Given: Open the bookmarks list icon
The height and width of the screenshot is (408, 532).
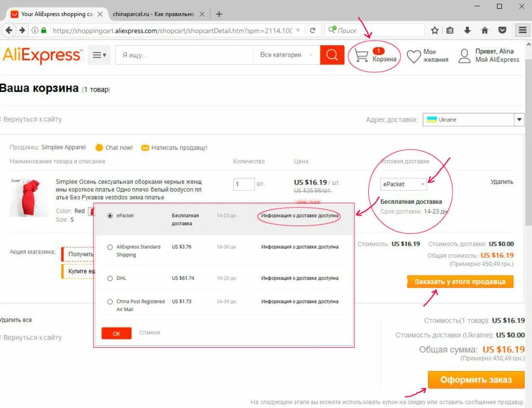Looking at the screenshot, I should click(x=450, y=30).
